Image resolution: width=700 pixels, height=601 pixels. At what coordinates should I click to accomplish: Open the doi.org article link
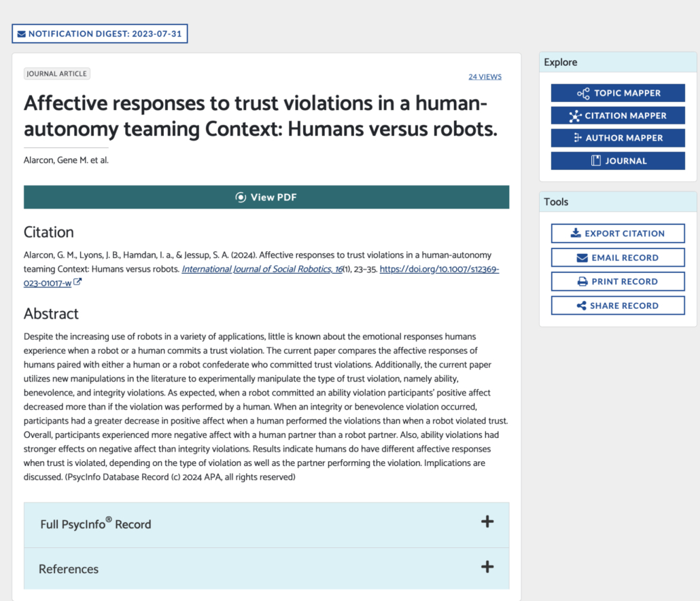click(439, 270)
